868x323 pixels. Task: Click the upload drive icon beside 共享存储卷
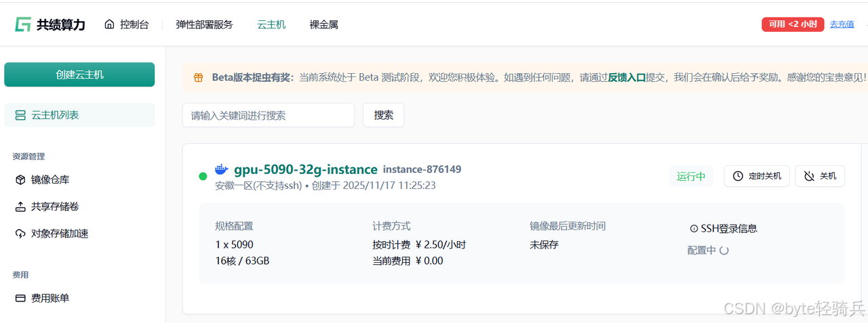(20, 207)
